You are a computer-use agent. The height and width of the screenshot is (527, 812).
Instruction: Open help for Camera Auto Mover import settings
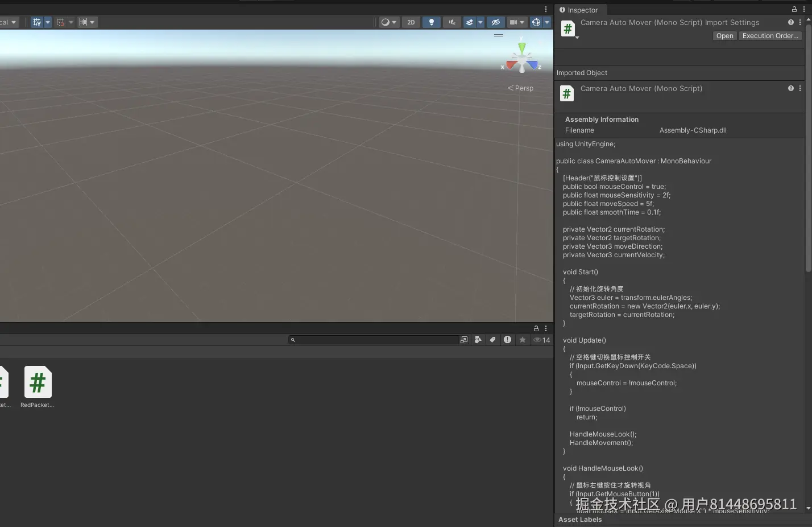pyautogui.click(x=790, y=23)
